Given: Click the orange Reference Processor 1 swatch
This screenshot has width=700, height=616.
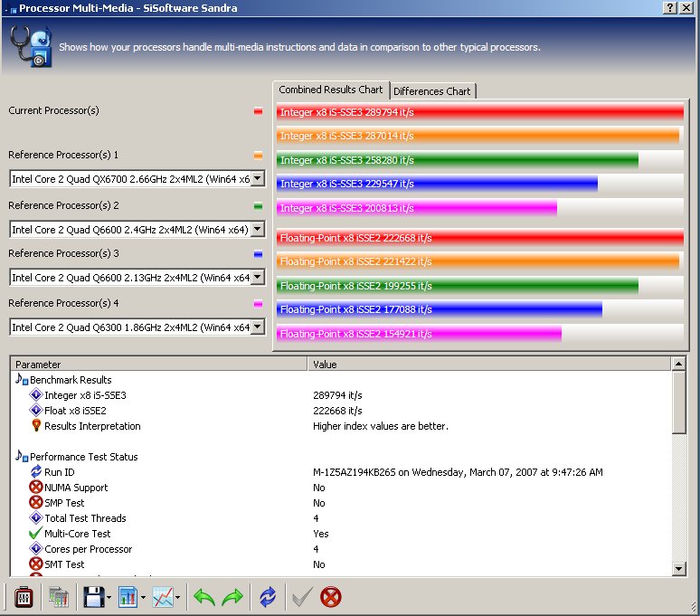Looking at the screenshot, I should 258,156.
